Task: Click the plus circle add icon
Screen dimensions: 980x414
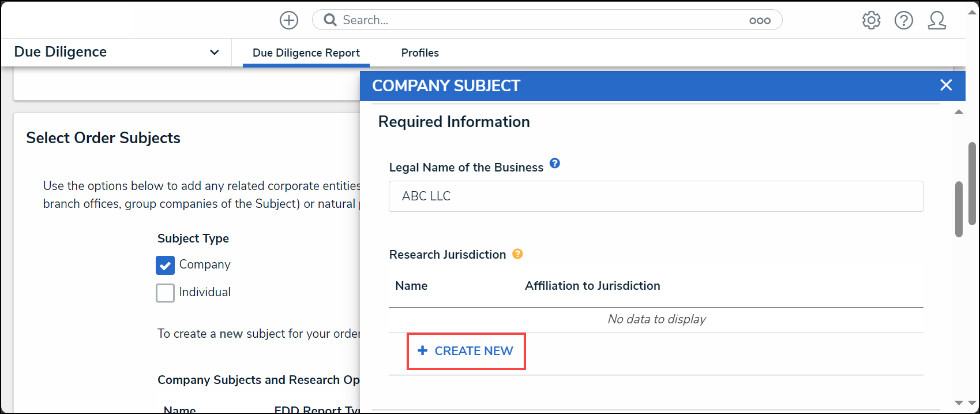Action: (289, 20)
